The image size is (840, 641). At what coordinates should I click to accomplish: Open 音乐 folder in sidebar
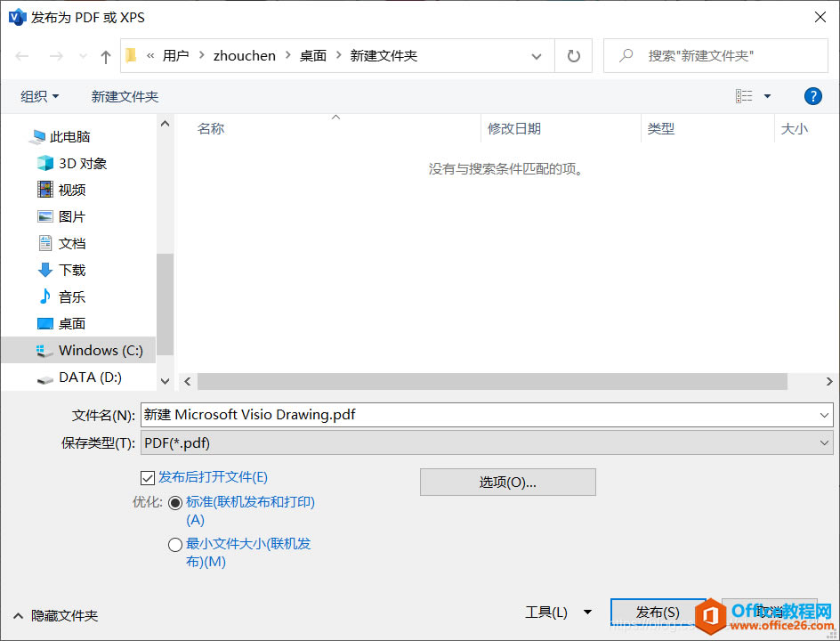pos(61,297)
